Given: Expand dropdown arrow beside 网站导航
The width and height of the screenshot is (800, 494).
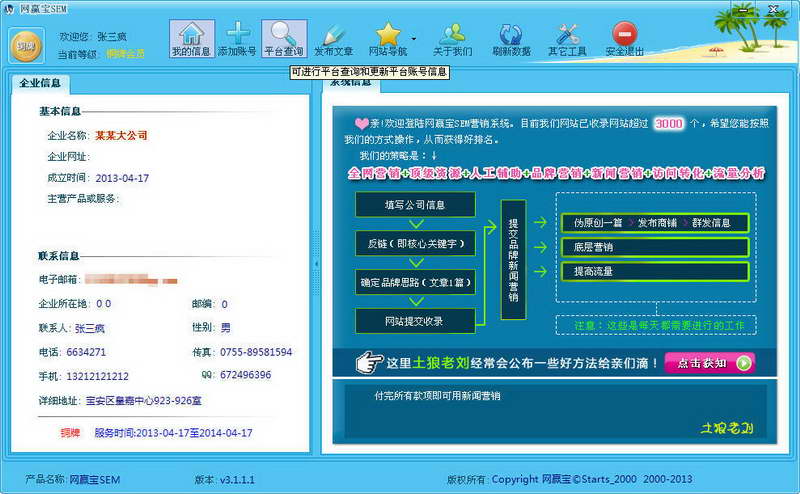Looking at the screenshot, I should click(x=414, y=39).
